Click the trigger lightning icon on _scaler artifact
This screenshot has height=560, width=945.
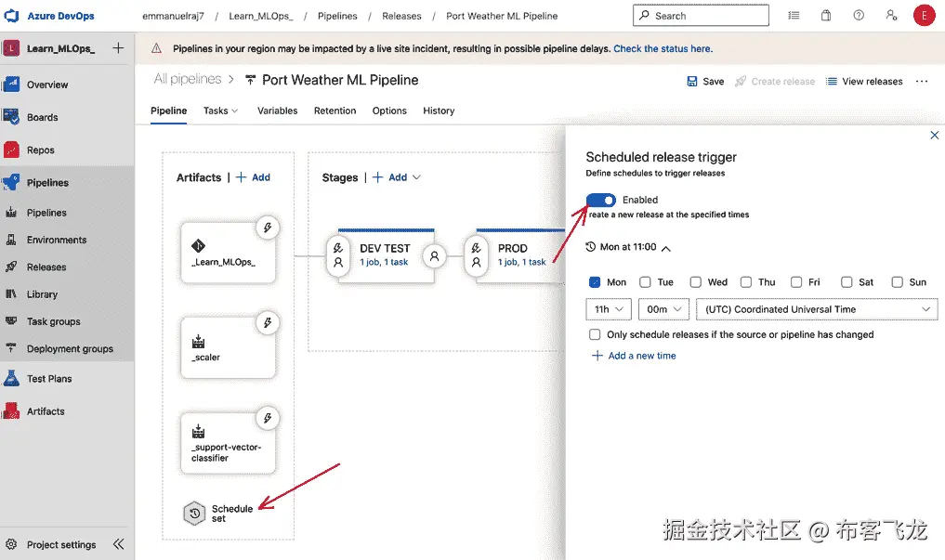coord(268,323)
